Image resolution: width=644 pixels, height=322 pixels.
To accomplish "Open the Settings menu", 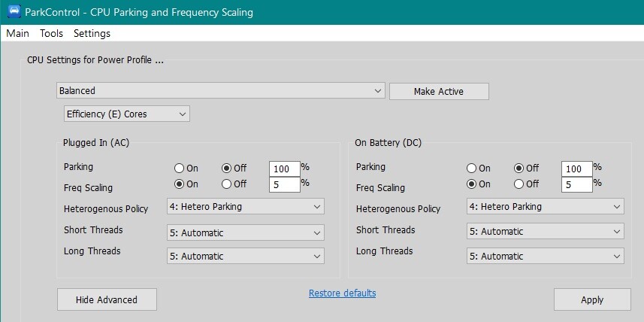I will point(92,33).
